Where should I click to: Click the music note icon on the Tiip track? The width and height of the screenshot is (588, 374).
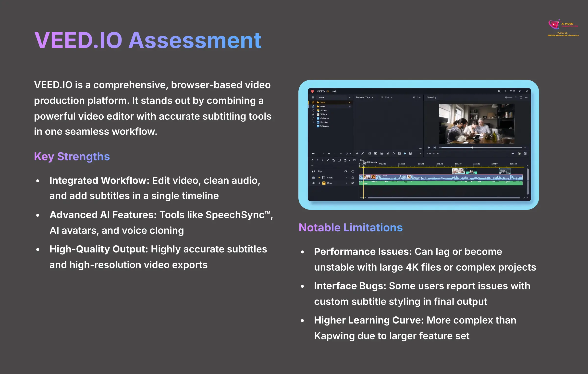(x=313, y=171)
